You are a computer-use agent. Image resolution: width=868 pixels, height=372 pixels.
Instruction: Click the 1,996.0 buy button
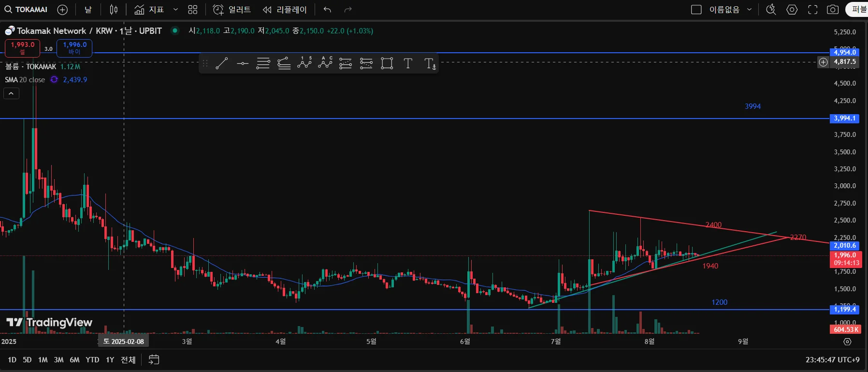pos(74,48)
